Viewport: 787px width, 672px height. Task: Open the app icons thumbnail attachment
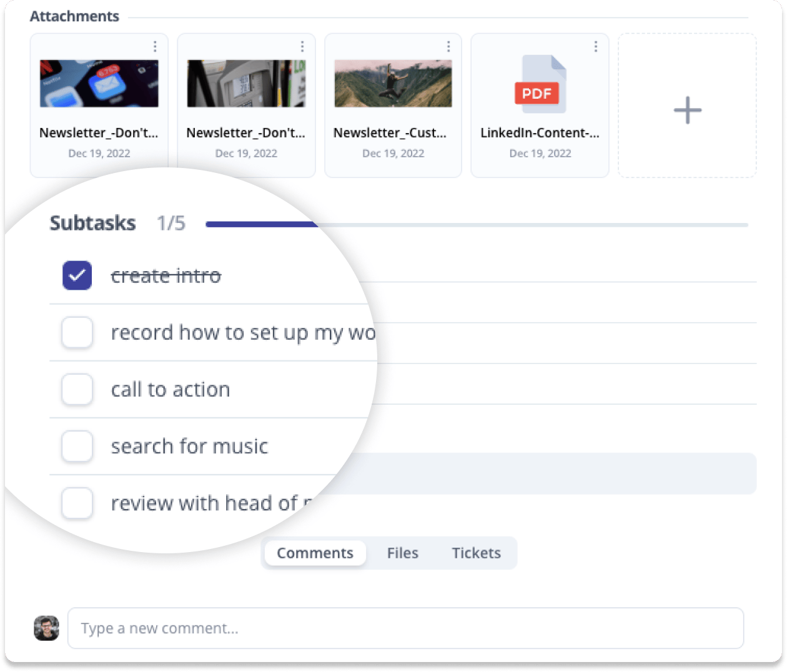point(99,84)
